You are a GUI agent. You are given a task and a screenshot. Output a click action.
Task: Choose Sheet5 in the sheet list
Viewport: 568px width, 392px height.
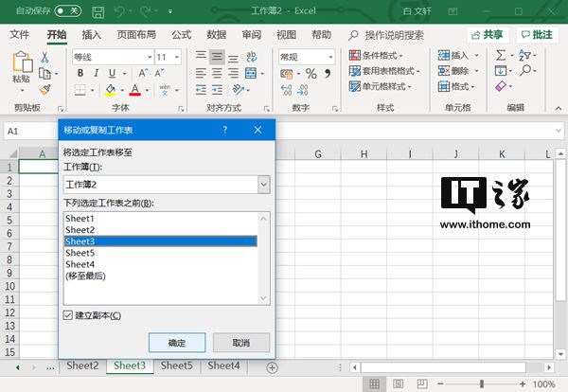[161, 253]
